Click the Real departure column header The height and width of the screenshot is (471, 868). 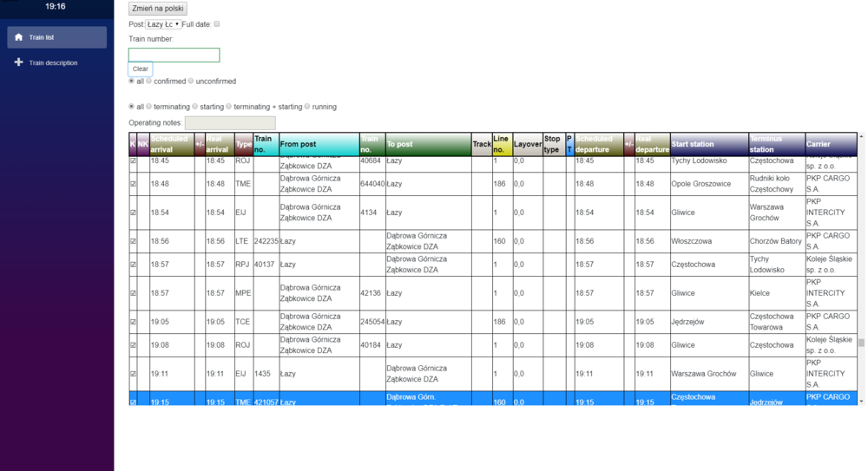(652, 144)
